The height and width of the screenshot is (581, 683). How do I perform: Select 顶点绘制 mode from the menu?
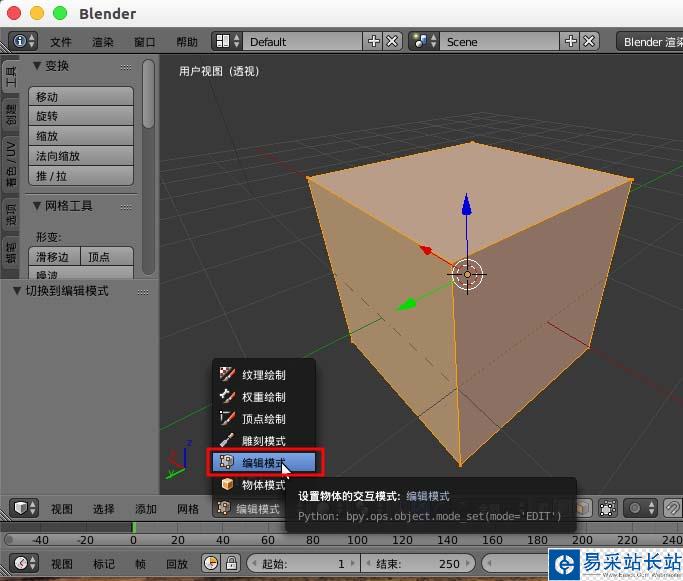coord(264,418)
